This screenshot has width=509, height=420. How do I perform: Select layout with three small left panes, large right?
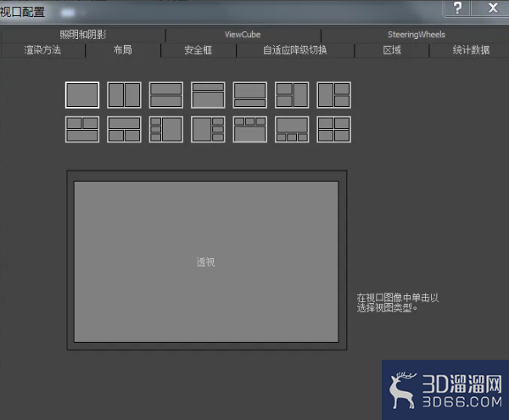[x=166, y=129]
